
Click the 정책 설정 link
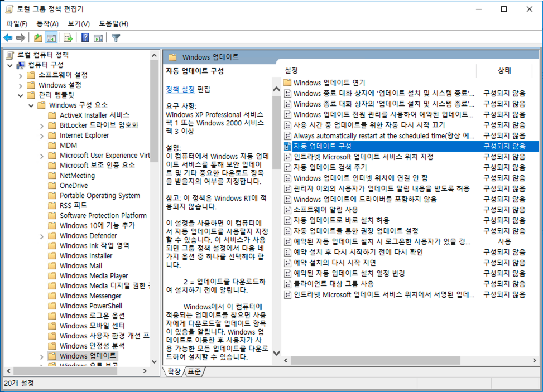pos(180,89)
